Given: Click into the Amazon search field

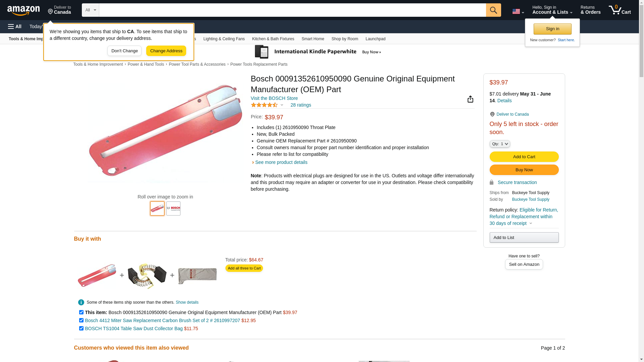Looking at the screenshot, I should click(x=292, y=10).
